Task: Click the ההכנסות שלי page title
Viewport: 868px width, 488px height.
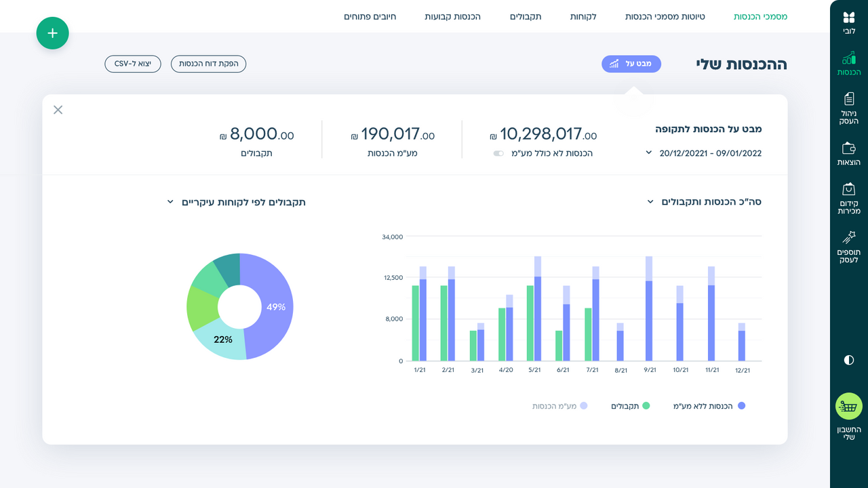Action: coord(741,64)
